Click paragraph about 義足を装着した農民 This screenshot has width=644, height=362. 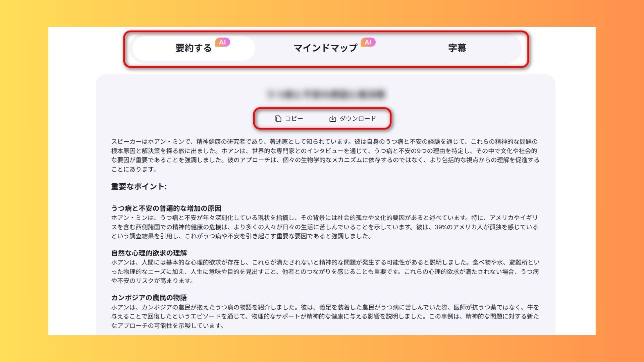tap(325, 316)
